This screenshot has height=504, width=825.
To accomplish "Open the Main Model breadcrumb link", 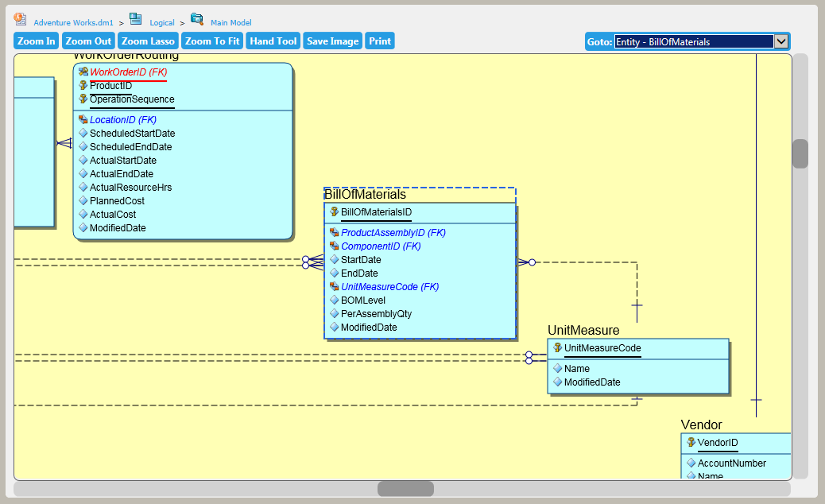I will click(231, 22).
